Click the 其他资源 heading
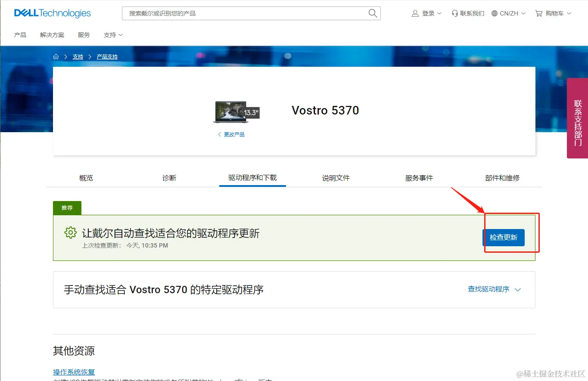Viewport: 588px width, 381px height. tap(74, 350)
